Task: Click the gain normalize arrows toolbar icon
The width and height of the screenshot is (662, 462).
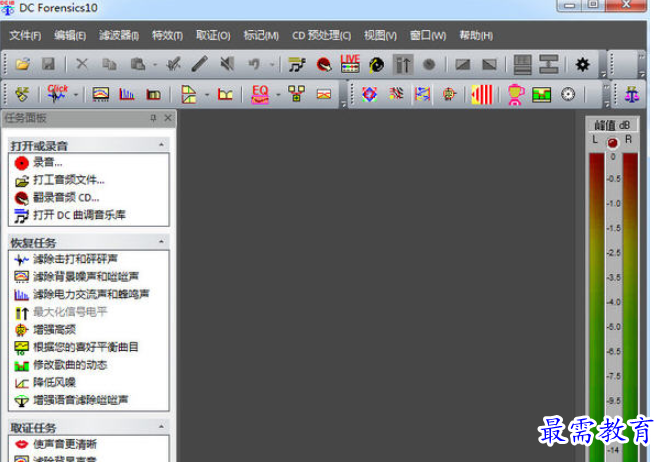Action: pyautogui.click(x=402, y=65)
